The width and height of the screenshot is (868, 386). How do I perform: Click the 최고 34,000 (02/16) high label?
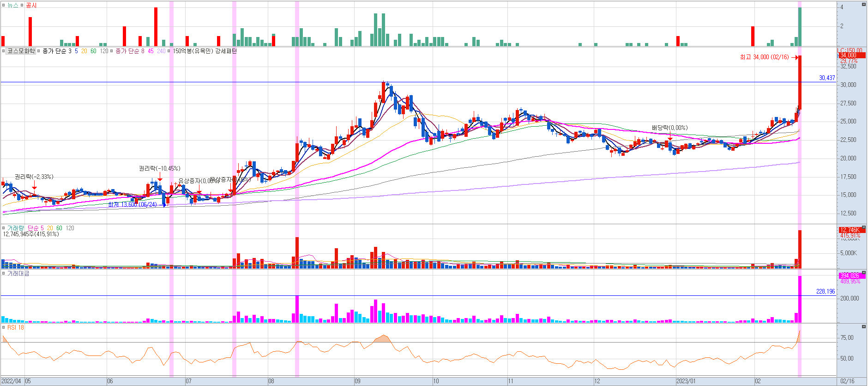[764, 57]
